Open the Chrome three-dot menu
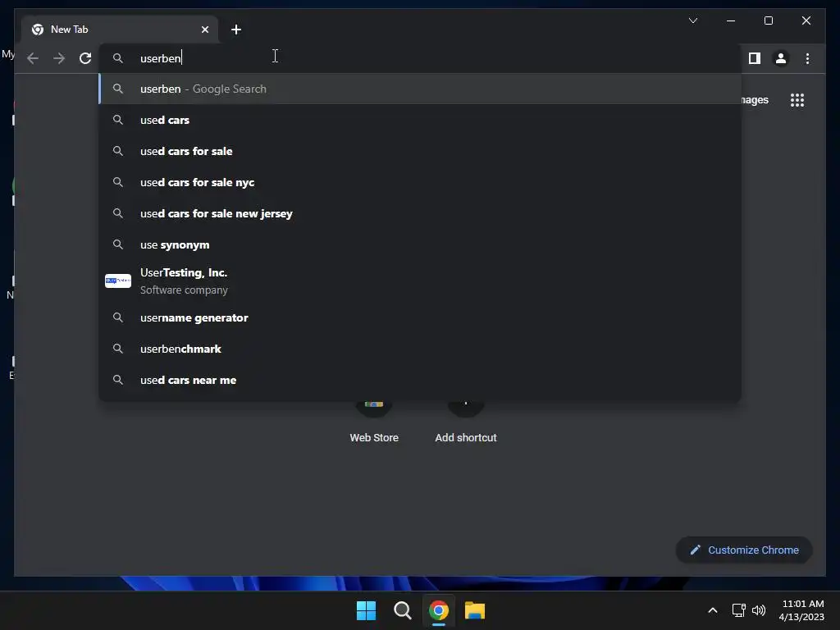Viewport: 840px width, 630px height. (807, 58)
